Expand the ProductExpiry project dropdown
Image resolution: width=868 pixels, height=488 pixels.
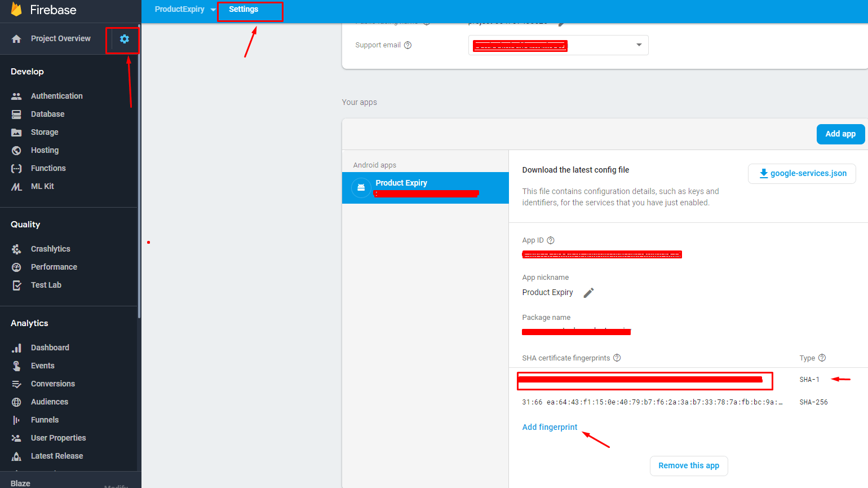213,10
